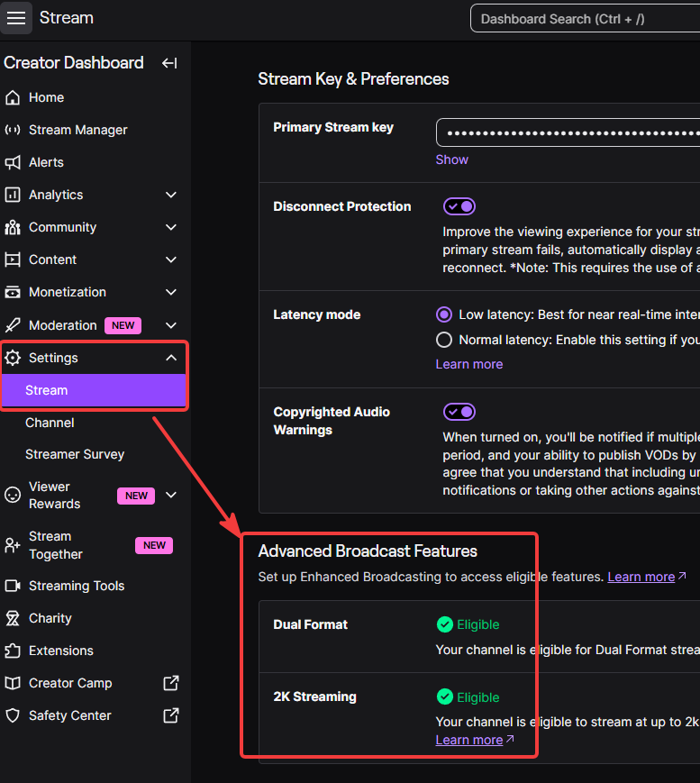The height and width of the screenshot is (783, 700).
Task: Click the Content video icon
Action: (x=13, y=259)
